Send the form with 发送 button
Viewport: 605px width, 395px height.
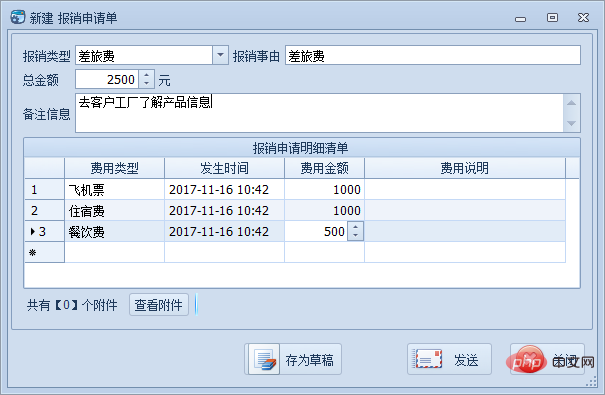coord(449,359)
